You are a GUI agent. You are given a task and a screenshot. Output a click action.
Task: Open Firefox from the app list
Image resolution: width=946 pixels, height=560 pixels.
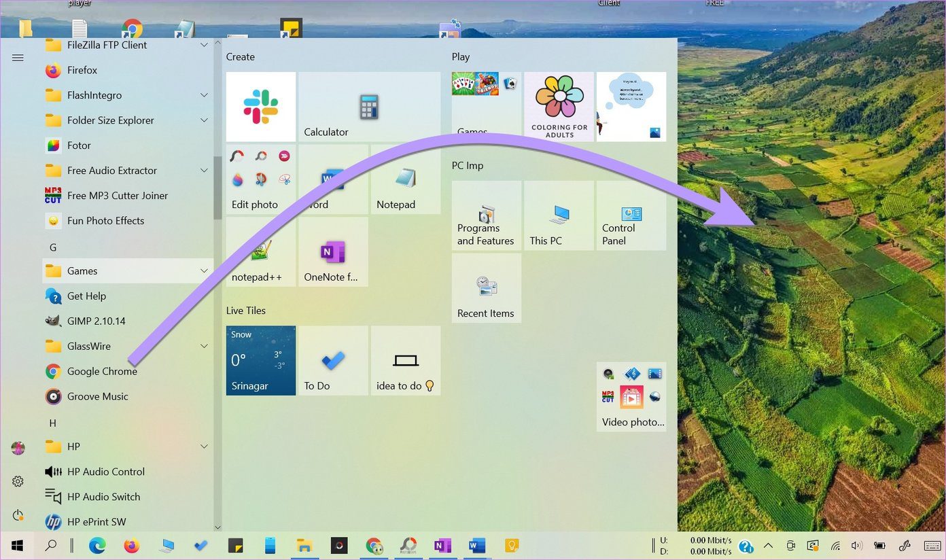point(127,70)
